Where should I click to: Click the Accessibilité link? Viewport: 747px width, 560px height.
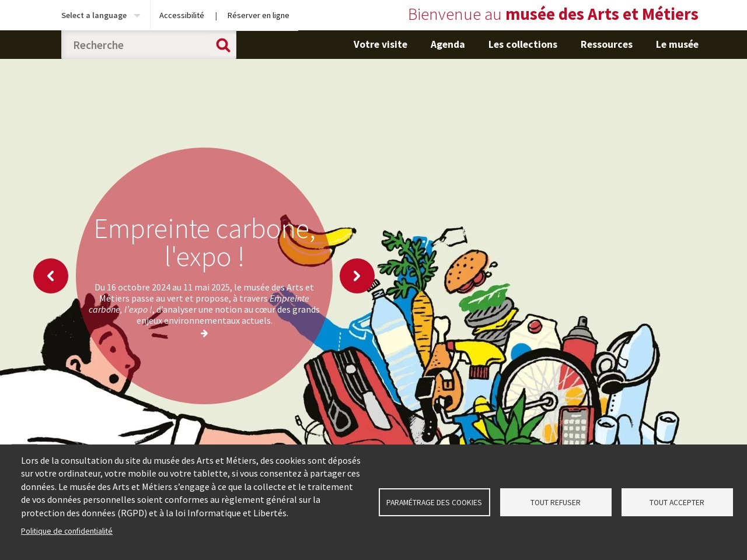181,15
